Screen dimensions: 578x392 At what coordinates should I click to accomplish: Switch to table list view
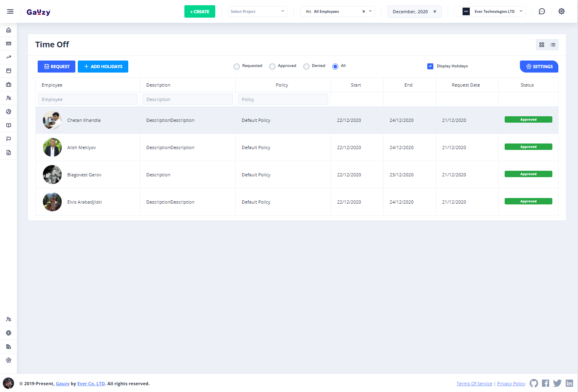553,45
